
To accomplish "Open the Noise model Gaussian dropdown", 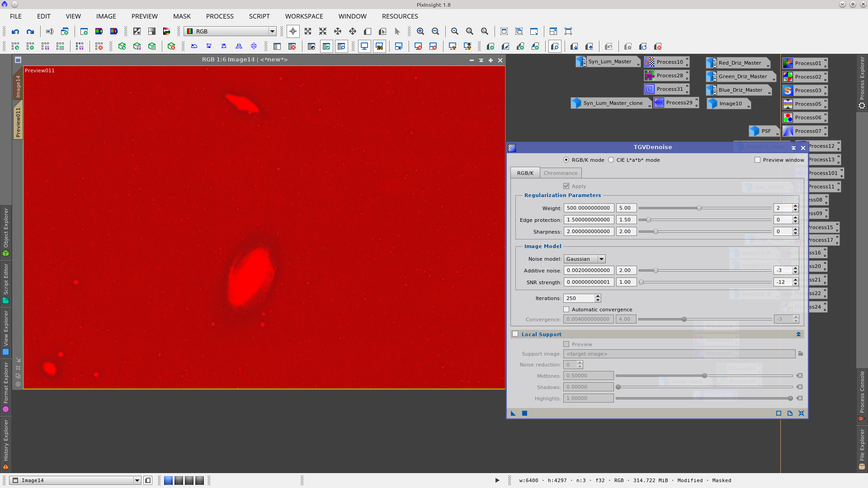I will tap(584, 259).
